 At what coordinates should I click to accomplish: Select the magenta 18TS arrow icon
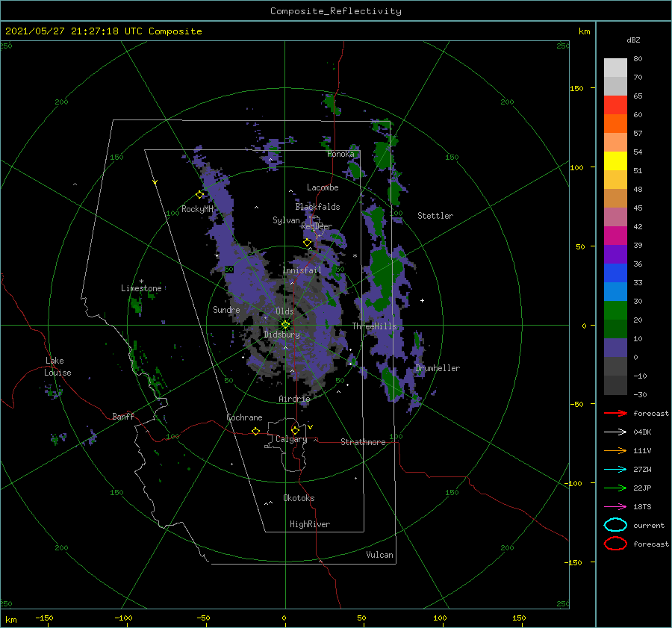(x=615, y=507)
